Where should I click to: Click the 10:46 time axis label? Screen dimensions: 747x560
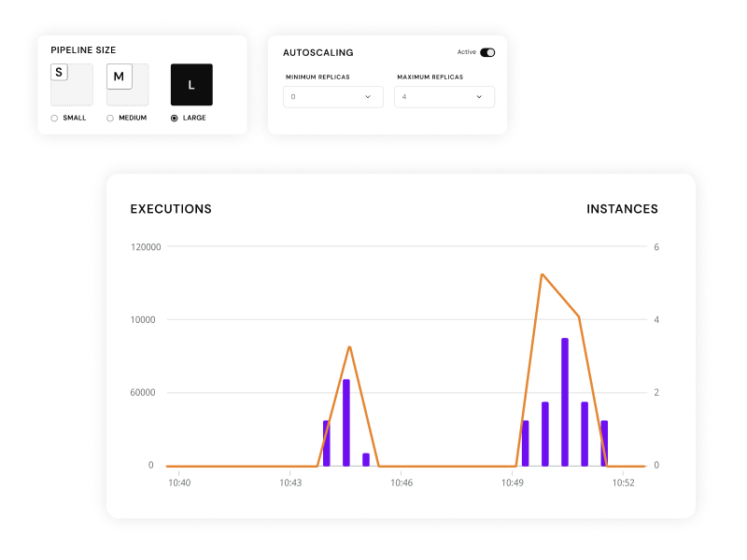tap(402, 483)
